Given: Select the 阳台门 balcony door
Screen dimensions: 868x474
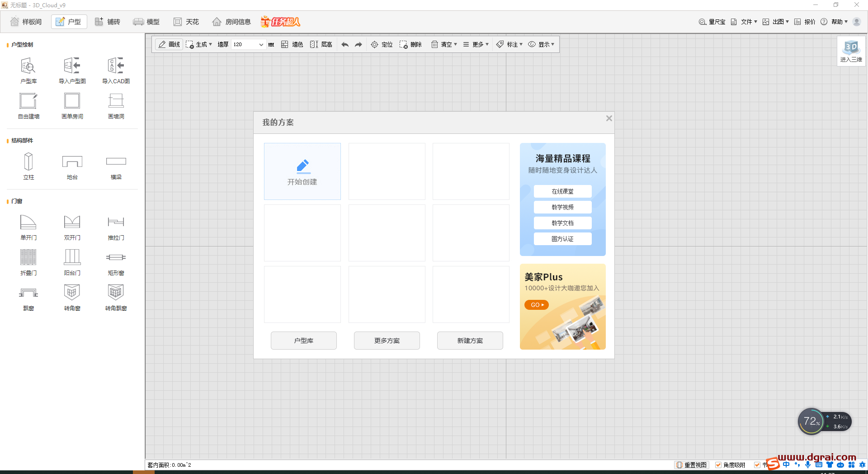Looking at the screenshot, I should [72, 262].
